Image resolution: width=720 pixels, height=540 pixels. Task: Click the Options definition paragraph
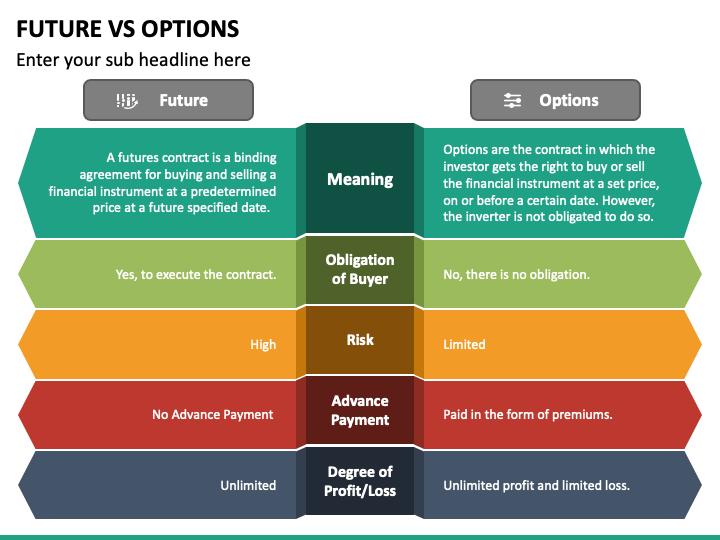click(551, 183)
